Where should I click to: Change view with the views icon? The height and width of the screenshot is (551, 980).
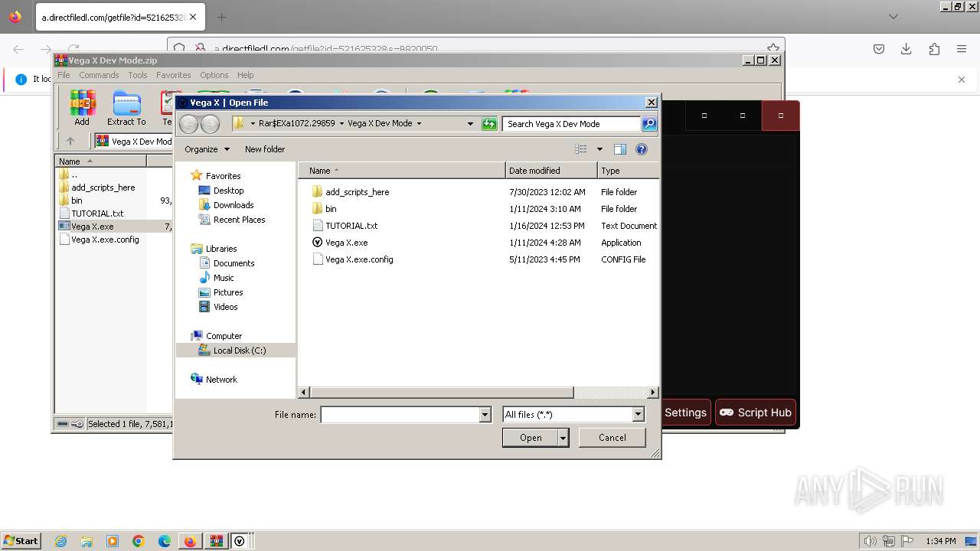tap(581, 149)
